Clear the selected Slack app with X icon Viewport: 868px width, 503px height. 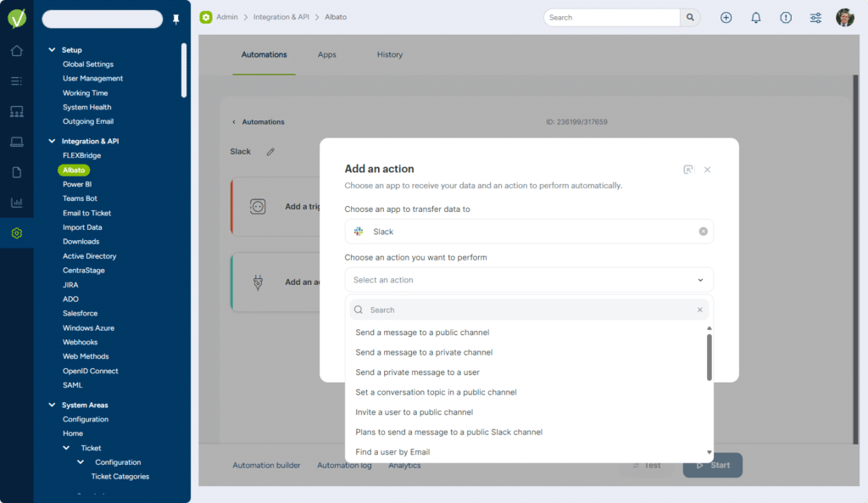[x=703, y=232]
